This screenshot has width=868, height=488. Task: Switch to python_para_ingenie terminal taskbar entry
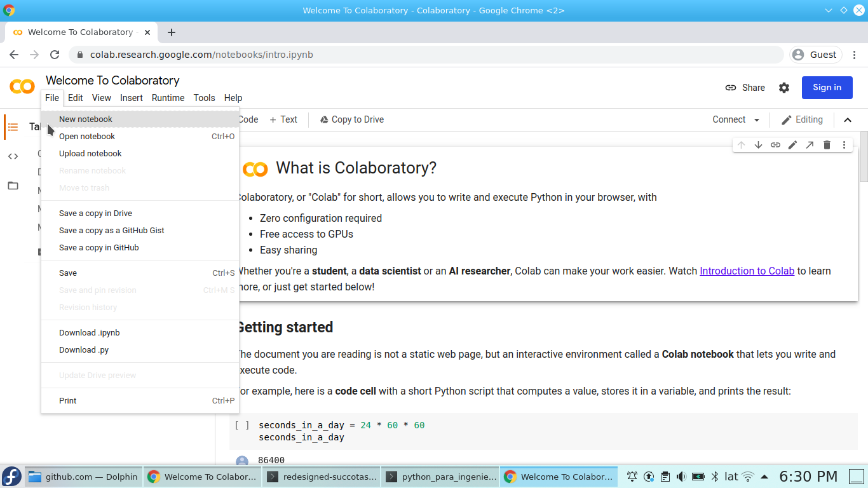tap(440, 477)
